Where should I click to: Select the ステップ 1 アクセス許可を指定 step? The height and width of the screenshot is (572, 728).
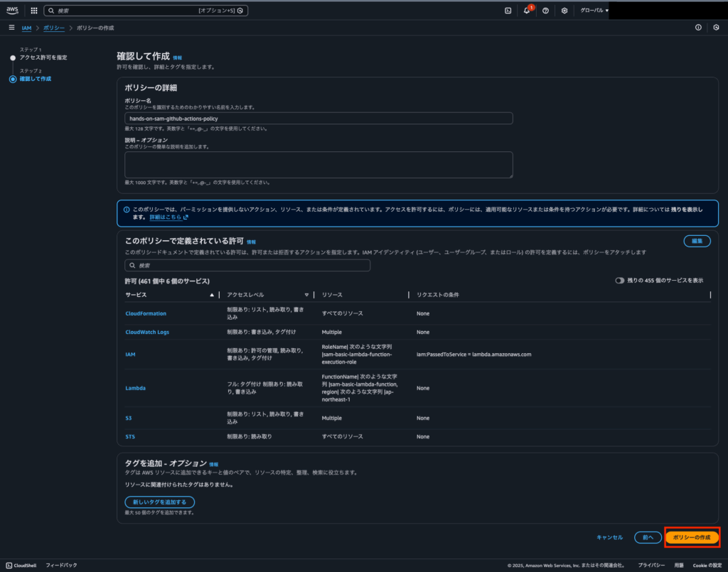click(43, 57)
